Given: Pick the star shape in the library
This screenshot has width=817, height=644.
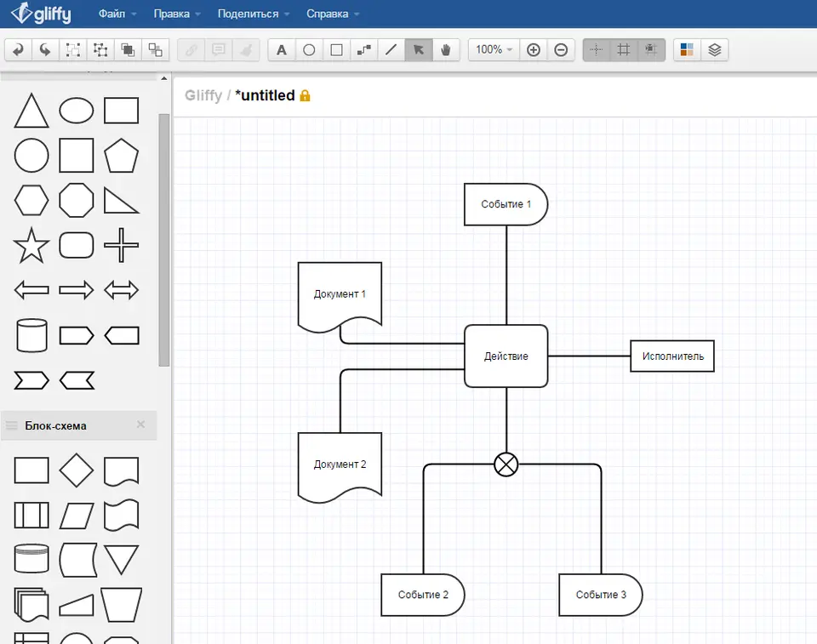Looking at the screenshot, I should coord(31,245).
